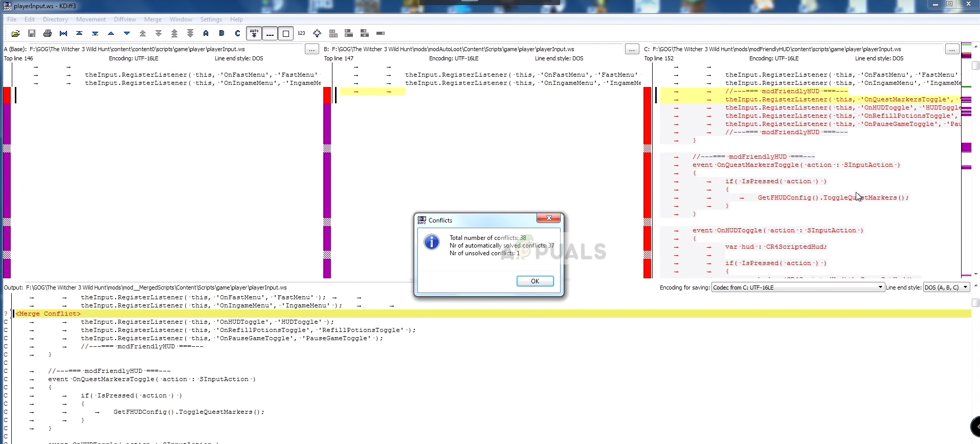980x444 pixels.
Task: Click the last toolbar icon, a gray horizontal bar
Action: [x=381, y=33]
